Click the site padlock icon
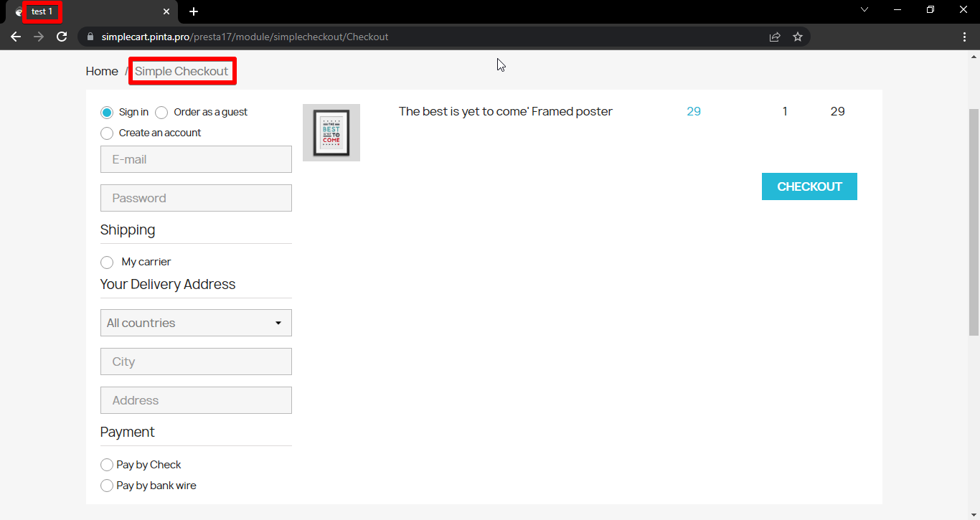980x520 pixels. click(90, 37)
